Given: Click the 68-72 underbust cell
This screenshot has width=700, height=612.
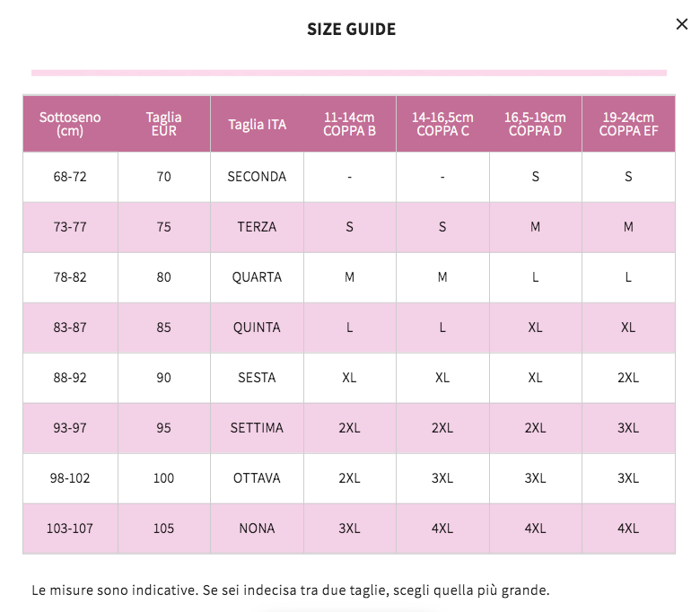Looking at the screenshot, I should (70, 177).
